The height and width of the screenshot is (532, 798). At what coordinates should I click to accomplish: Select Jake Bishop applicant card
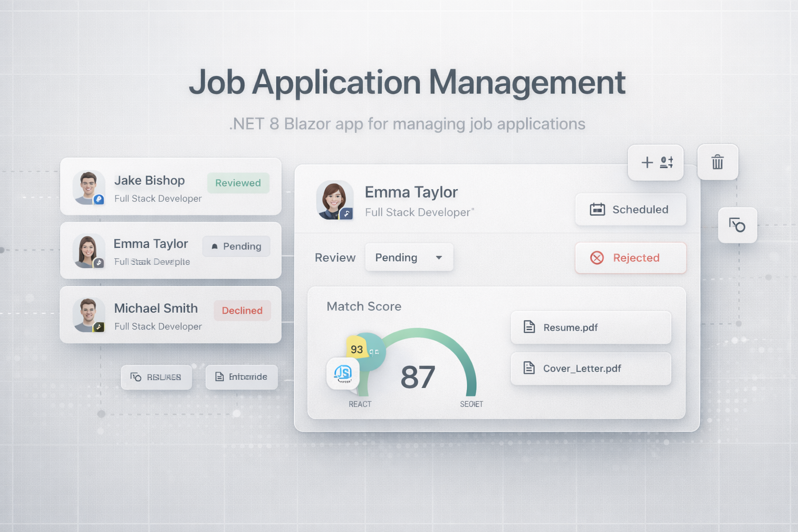tap(170, 187)
